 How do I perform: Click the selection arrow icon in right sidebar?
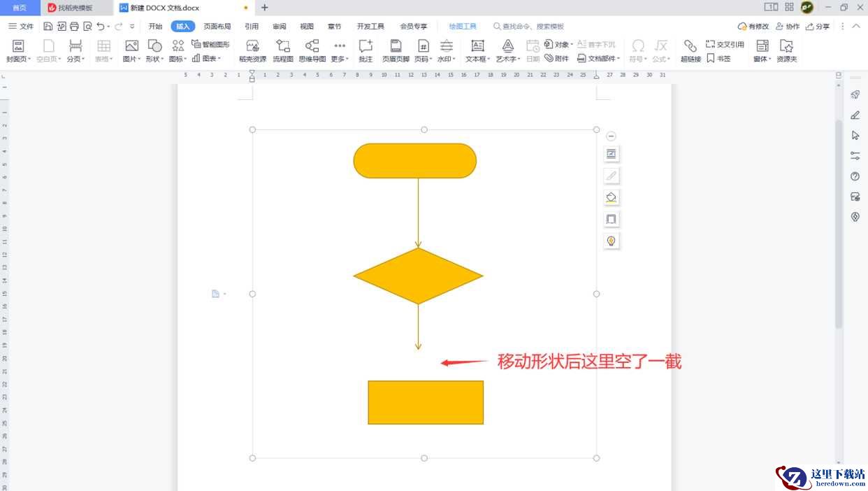click(x=855, y=136)
